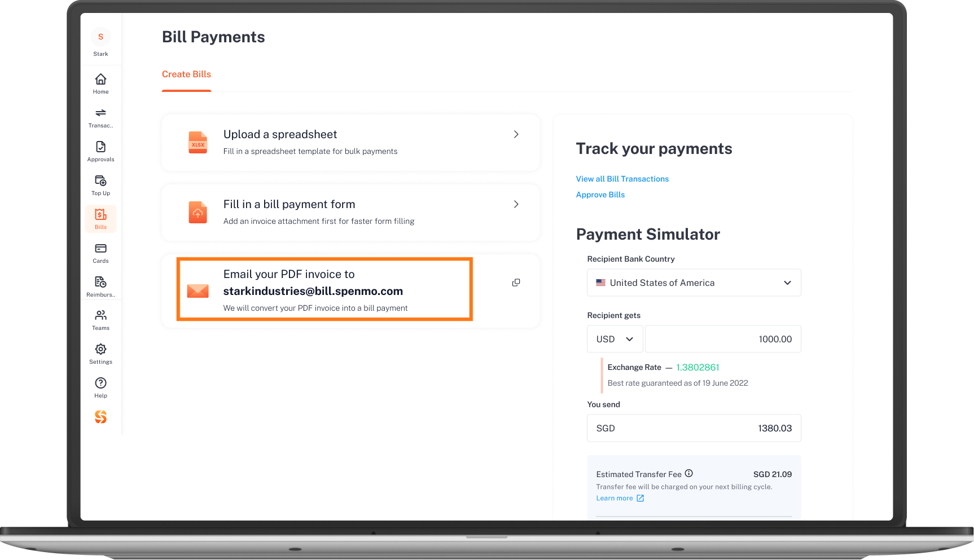974x560 pixels.
Task: Open Settings gear in sidebar
Action: (100, 354)
